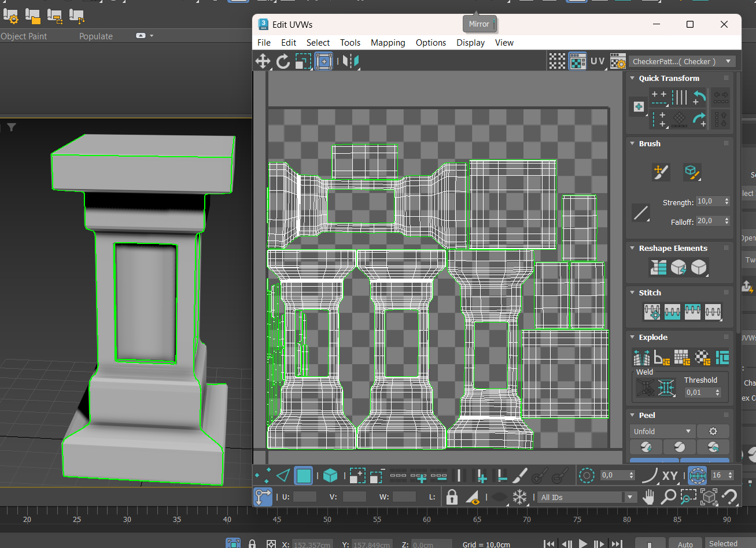Click the U coordinate input field
Image resolution: width=756 pixels, height=548 pixels.
304,497
